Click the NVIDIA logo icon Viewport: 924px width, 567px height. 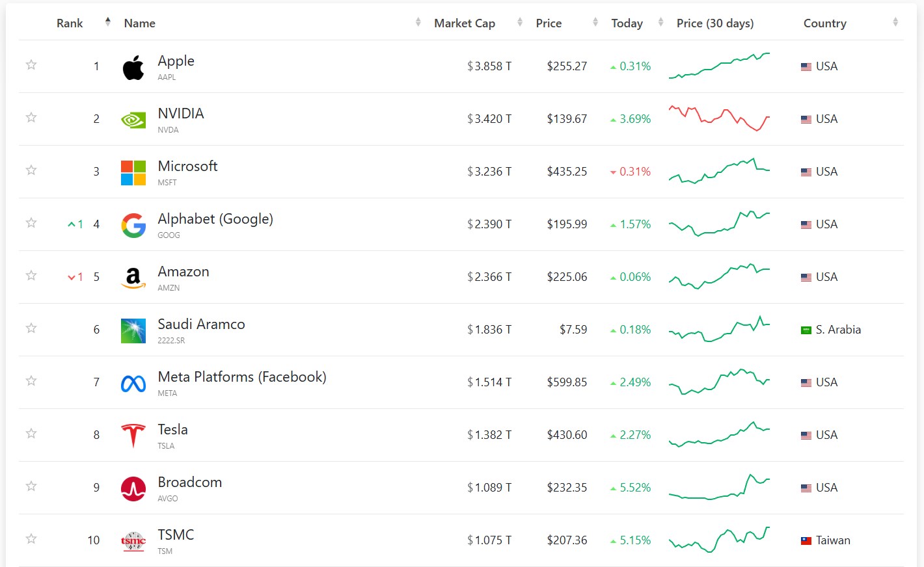133,120
